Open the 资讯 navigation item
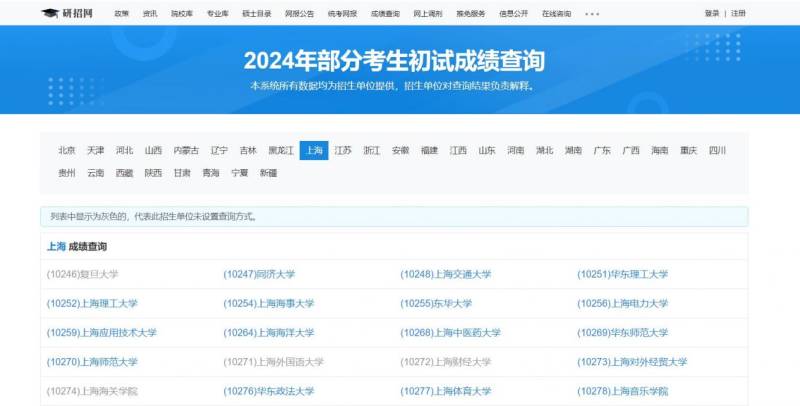The height and width of the screenshot is (406, 800). point(150,14)
